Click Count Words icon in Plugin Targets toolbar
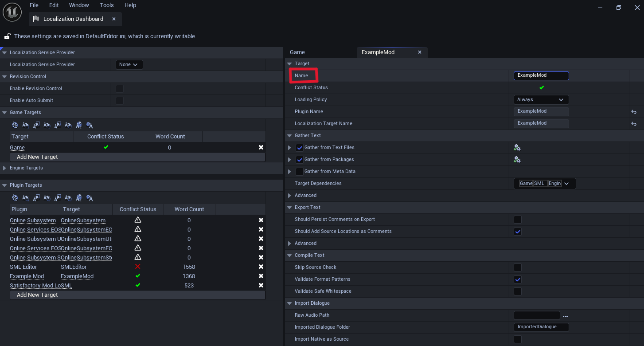The height and width of the screenshot is (346, 644). [x=79, y=198]
